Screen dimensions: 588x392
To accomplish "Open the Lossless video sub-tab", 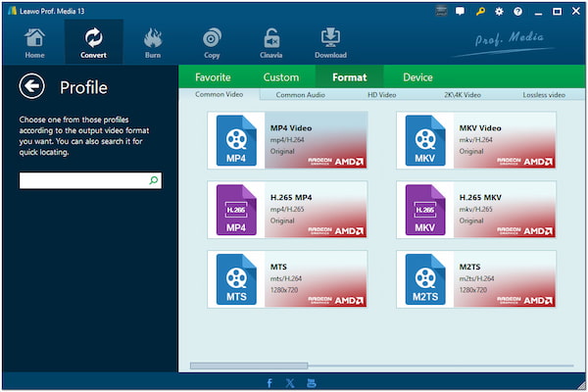I will [544, 95].
